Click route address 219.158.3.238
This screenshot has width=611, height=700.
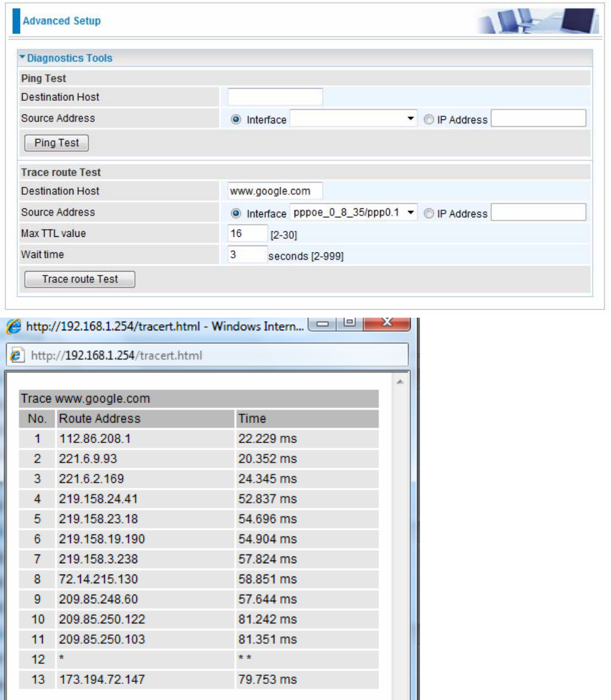tap(98, 559)
